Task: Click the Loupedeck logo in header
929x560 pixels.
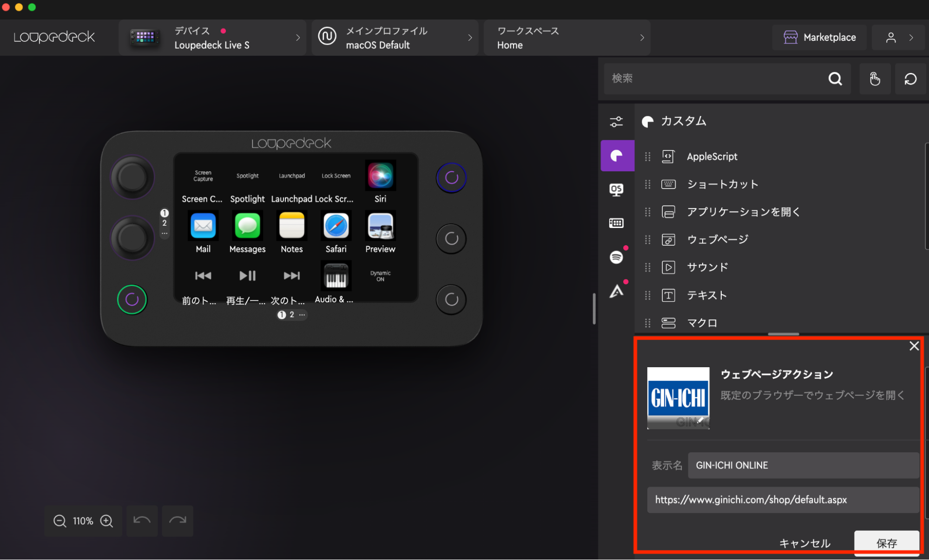Action: [x=54, y=37]
